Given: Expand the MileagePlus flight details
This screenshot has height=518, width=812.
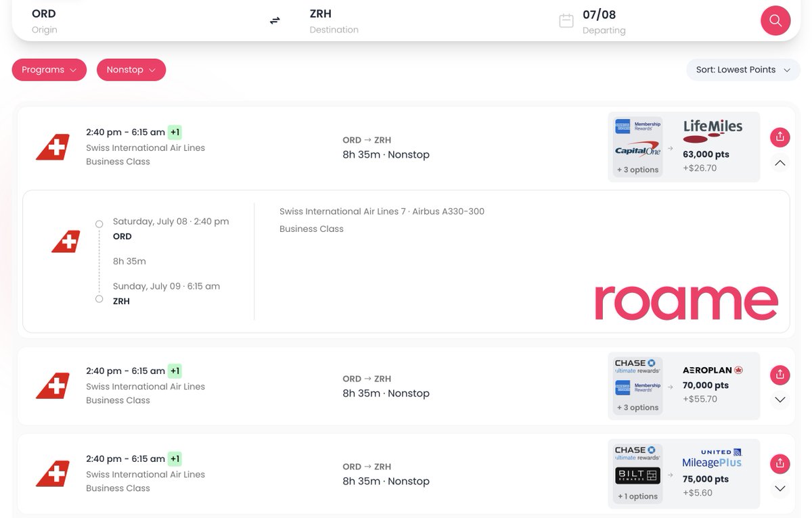Looking at the screenshot, I should tap(780, 488).
